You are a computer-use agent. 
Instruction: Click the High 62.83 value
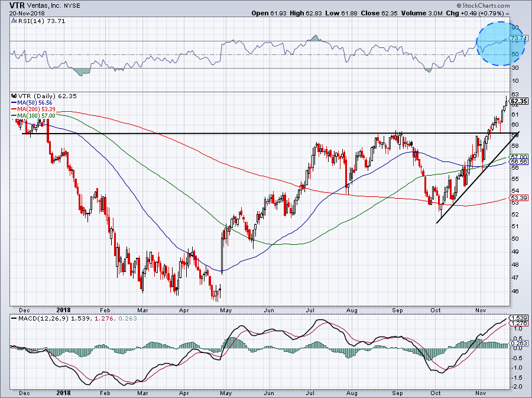306,13
